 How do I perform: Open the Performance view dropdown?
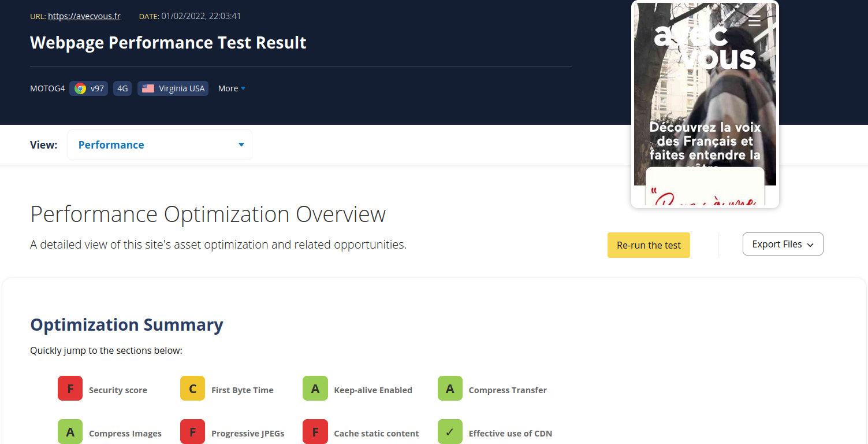point(159,145)
